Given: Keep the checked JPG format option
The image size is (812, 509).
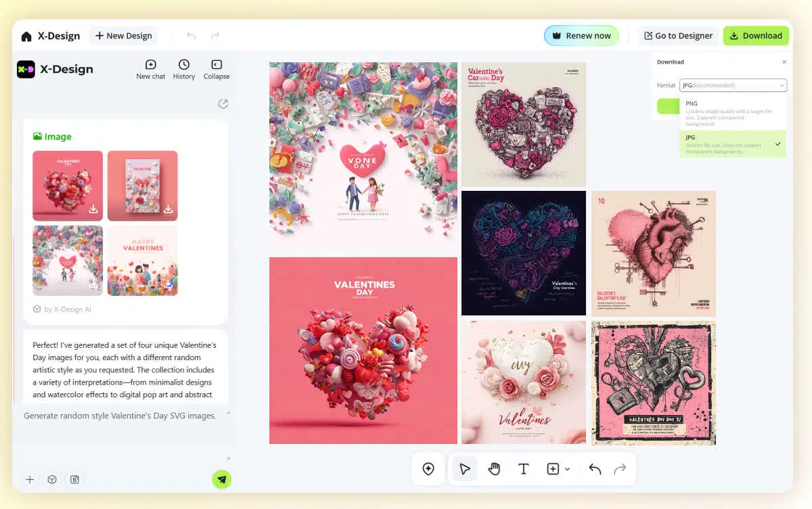Looking at the screenshot, I should tap(734, 143).
